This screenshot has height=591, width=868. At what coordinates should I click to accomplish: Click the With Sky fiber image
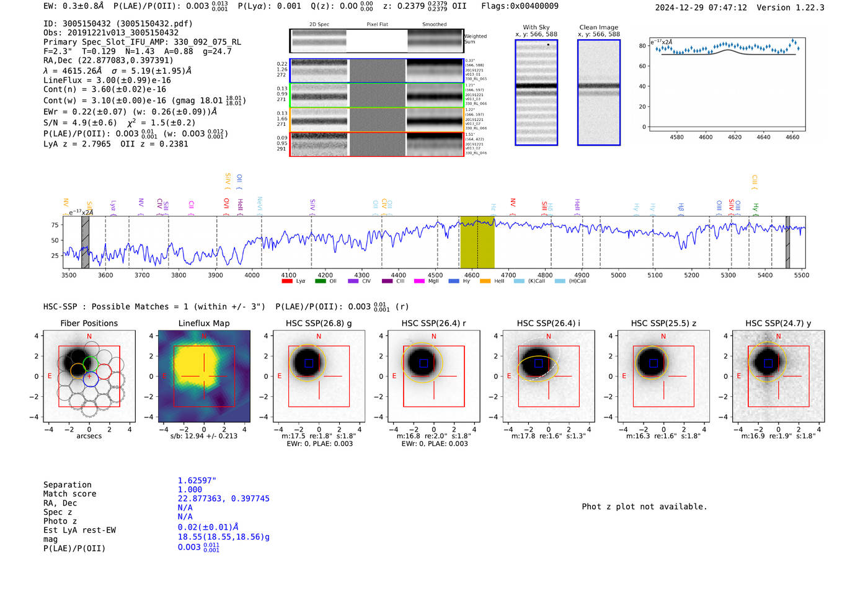536,92
